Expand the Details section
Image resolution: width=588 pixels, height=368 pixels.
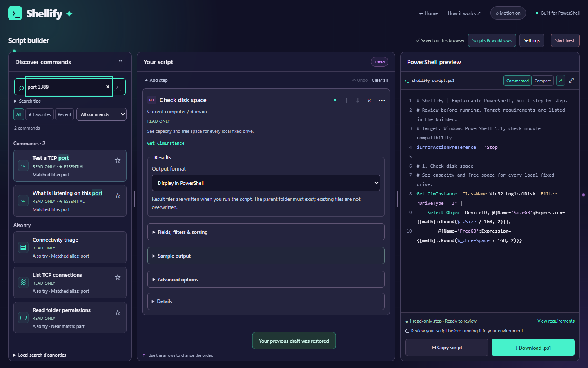[x=266, y=301]
